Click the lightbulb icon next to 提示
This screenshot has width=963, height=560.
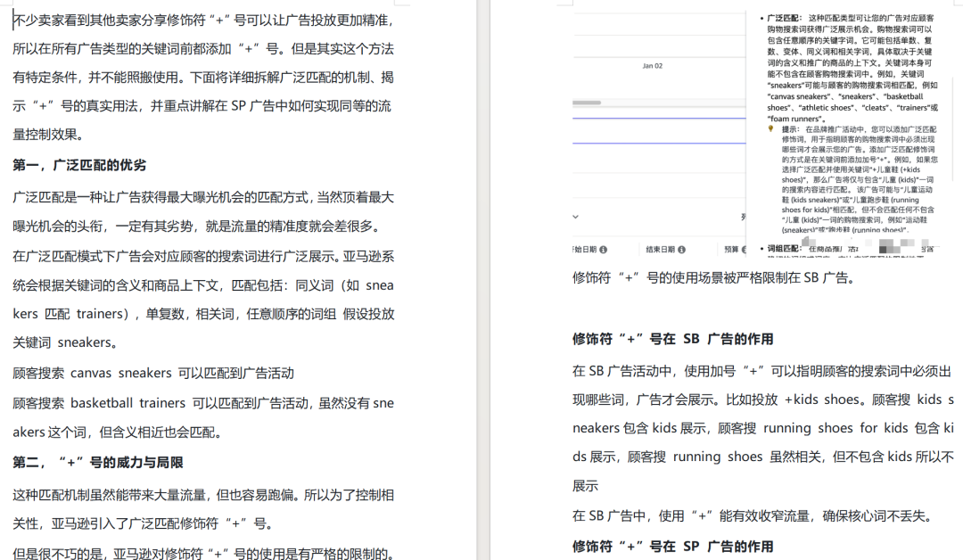coord(772,128)
